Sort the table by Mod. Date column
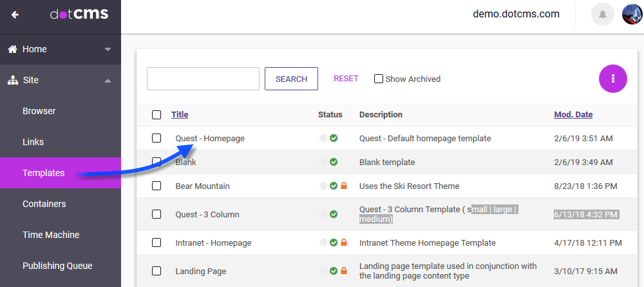 pyautogui.click(x=573, y=115)
